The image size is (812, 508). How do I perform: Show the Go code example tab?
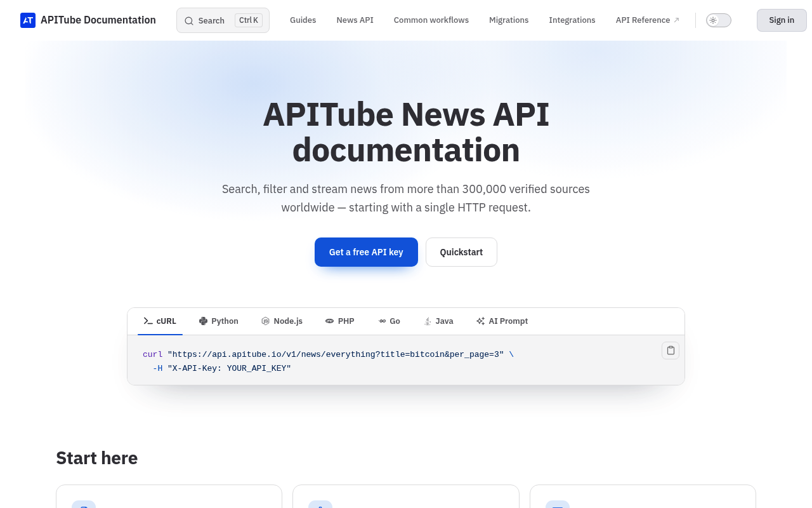[389, 321]
